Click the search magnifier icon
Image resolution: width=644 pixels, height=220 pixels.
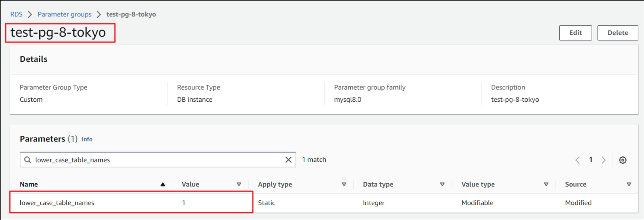(x=28, y=160)
